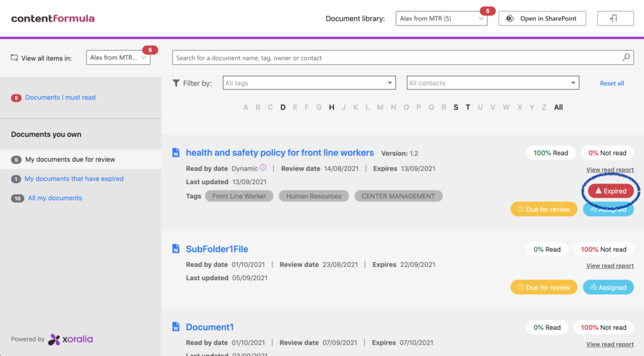644x356 pixels.
Task: View read report for SubFolder1File
Action: 609,266
